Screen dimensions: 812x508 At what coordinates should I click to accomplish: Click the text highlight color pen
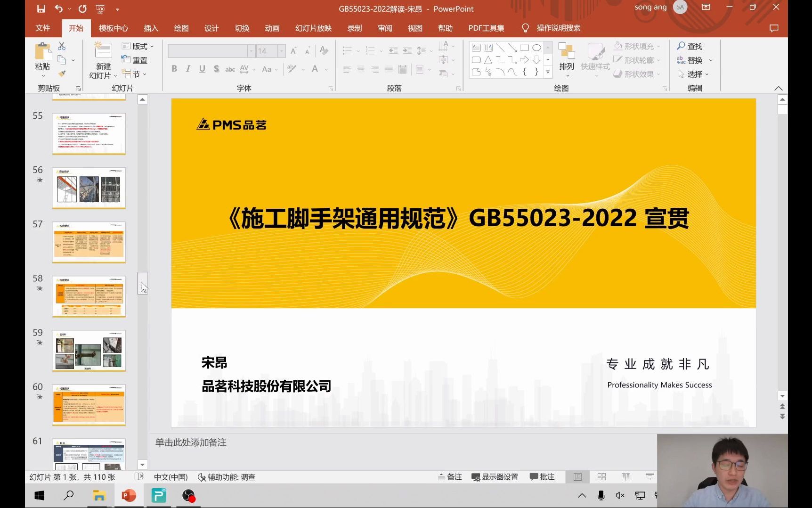pos(292,69)
